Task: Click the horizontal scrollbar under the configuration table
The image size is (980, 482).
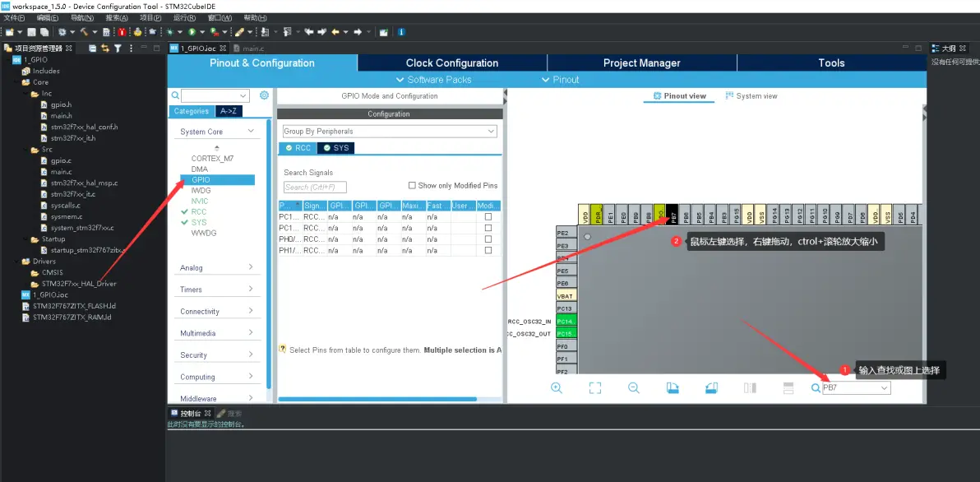Action: pos(377,399)
